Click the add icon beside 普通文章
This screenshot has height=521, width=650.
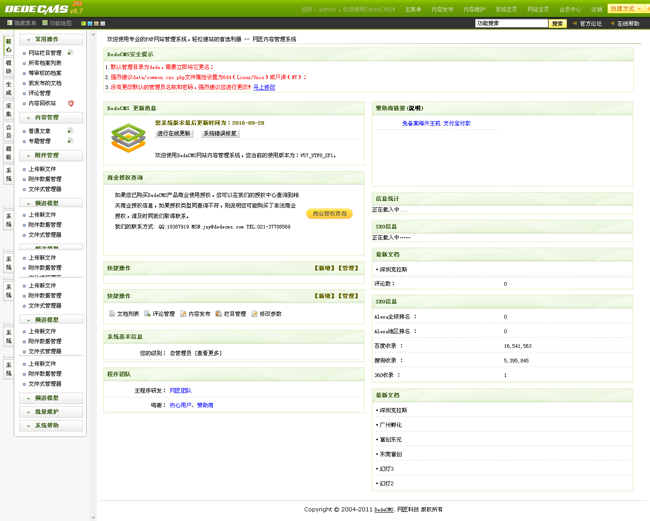(x=70, y=131)
